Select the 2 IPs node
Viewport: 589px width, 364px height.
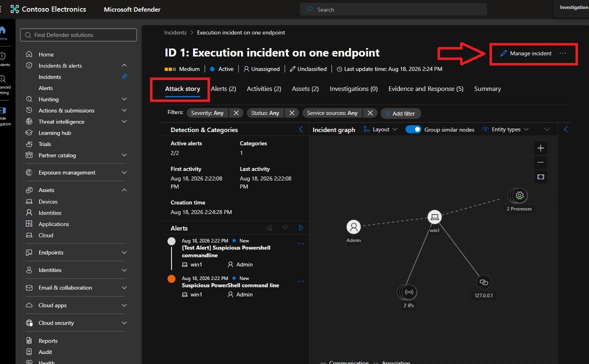pos(407,292)
